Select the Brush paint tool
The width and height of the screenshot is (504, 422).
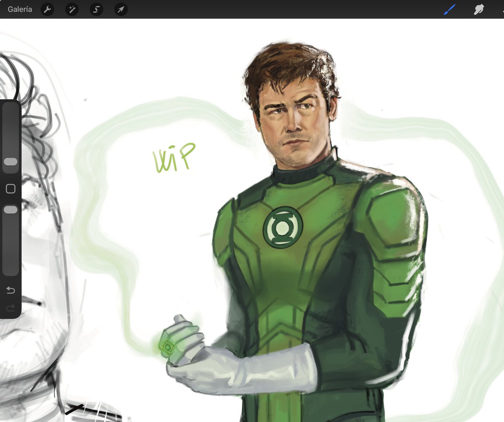tap(449, 9)
